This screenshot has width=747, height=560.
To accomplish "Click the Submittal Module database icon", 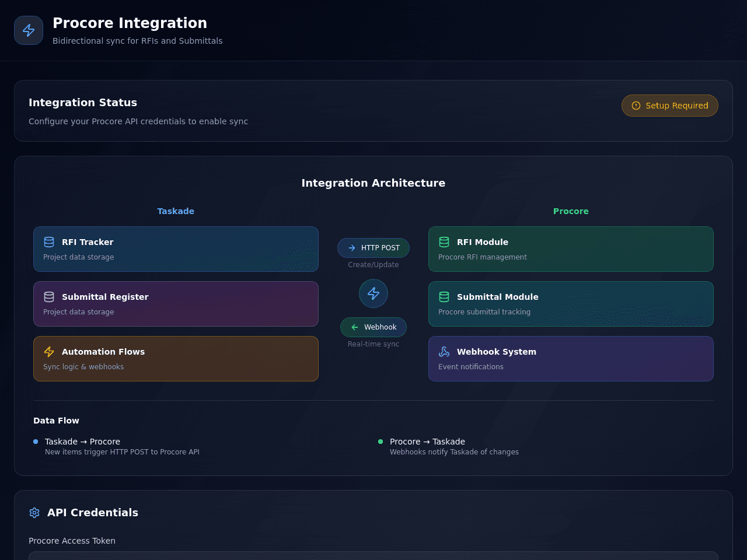I will coord(444,297).
